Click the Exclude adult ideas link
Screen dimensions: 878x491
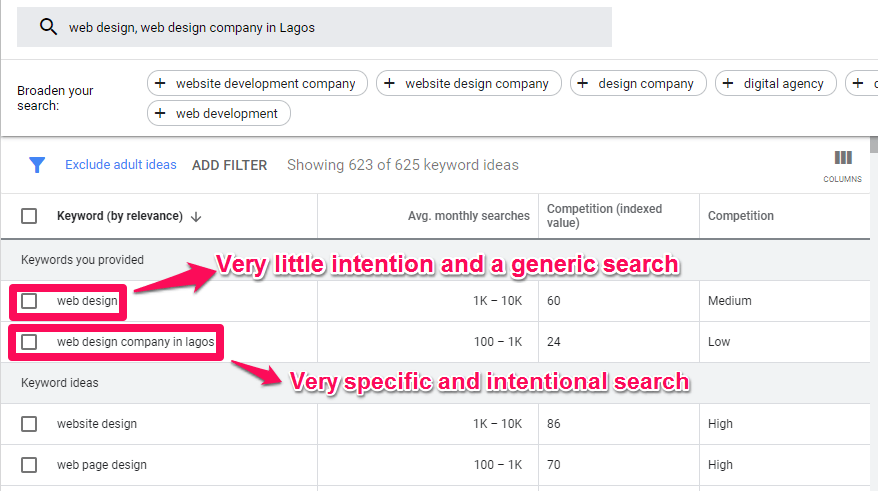click(x=120, y=165)
